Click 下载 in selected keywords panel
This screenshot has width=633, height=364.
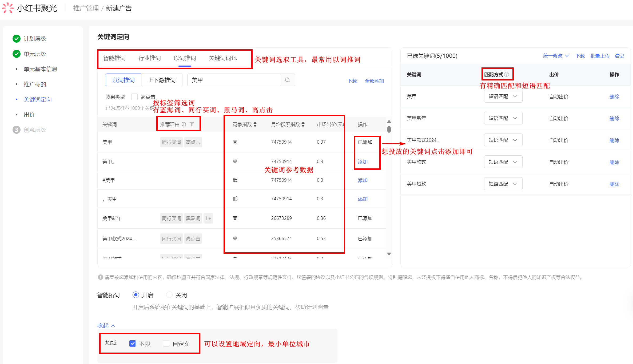pos(580,56)
